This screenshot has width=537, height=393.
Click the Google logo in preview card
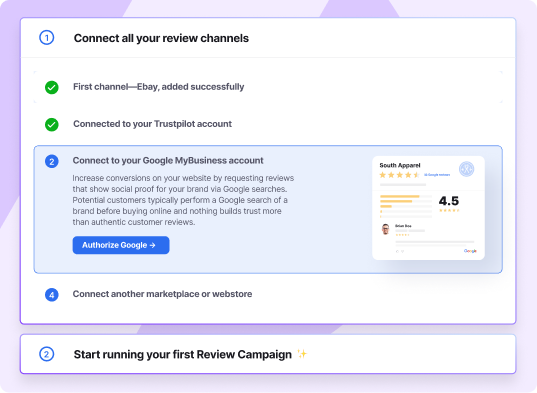pyautogui.click(x=470, y=251)
